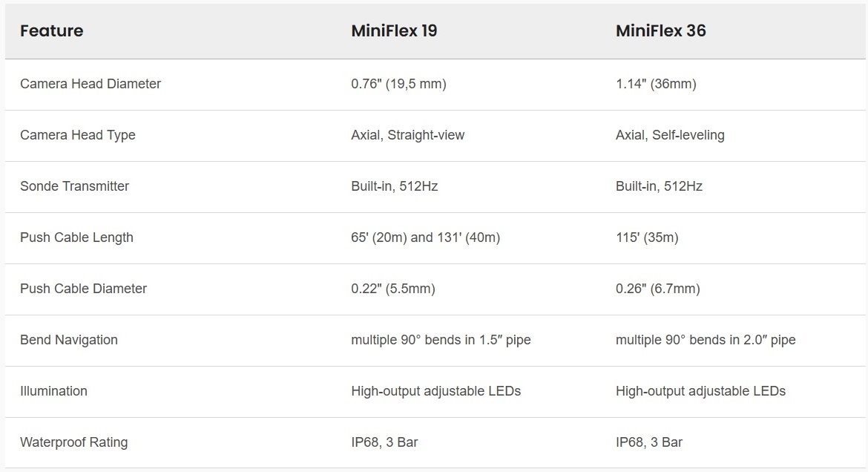Click the Axial, Self-leveling cell
Viewport: 868px width, 472px height.
tap(670, 135)
